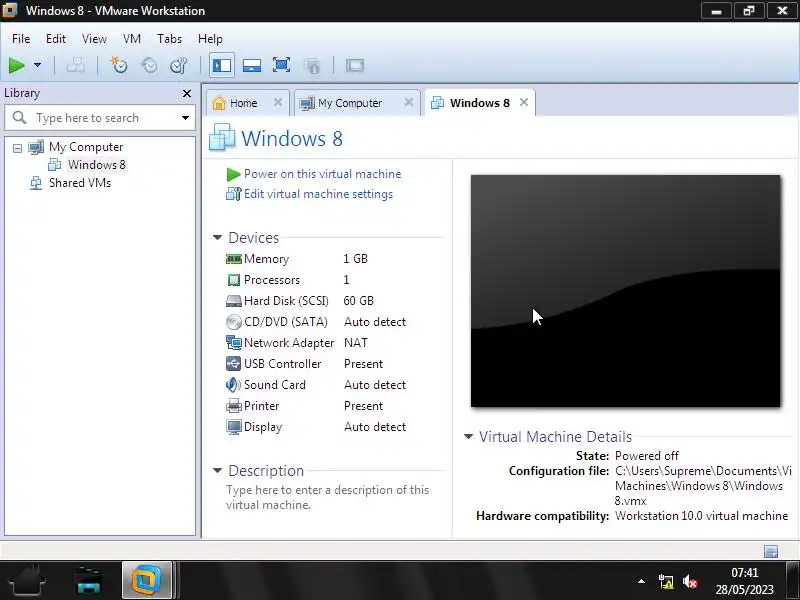Close the Home tab

click(x=278, y=102)
